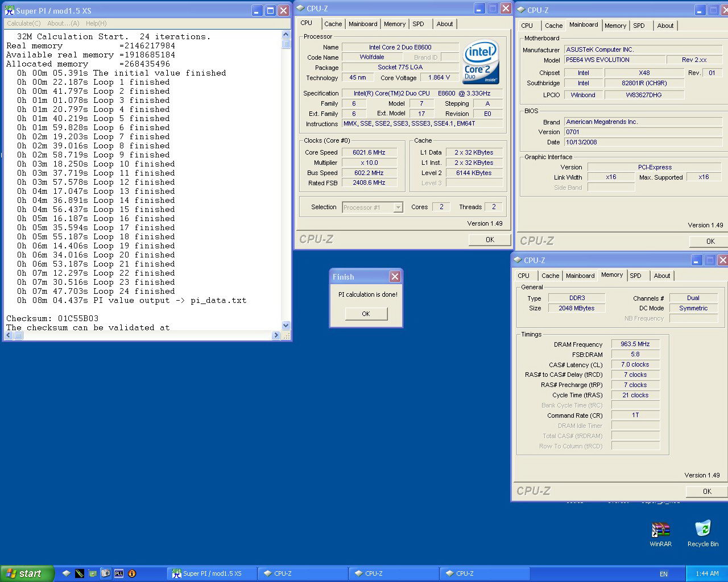Click processor name Intel Core 2 Duo E8600
The width and height of the screenshot is (728, 582).
pyautogui.click(x=400, y=47)
